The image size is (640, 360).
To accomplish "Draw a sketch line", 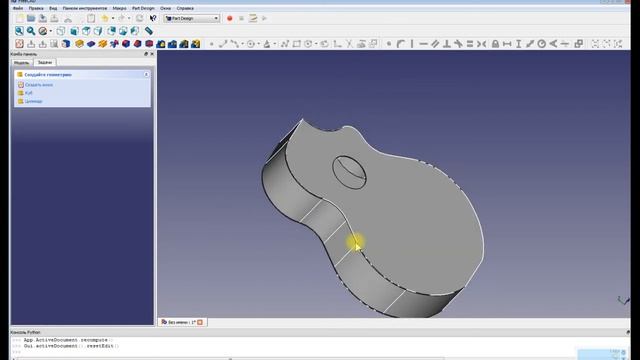I will pos(222,44).
